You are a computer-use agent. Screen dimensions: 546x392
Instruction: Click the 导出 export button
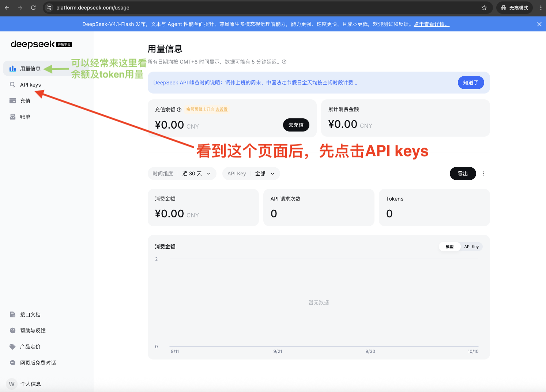point(463,174)
